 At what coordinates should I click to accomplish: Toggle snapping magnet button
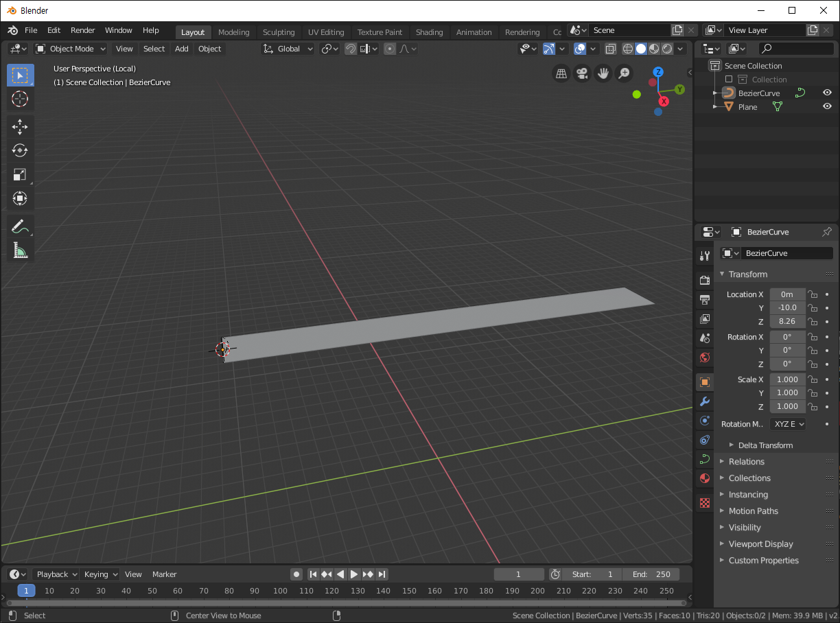(x=351, y=49)
